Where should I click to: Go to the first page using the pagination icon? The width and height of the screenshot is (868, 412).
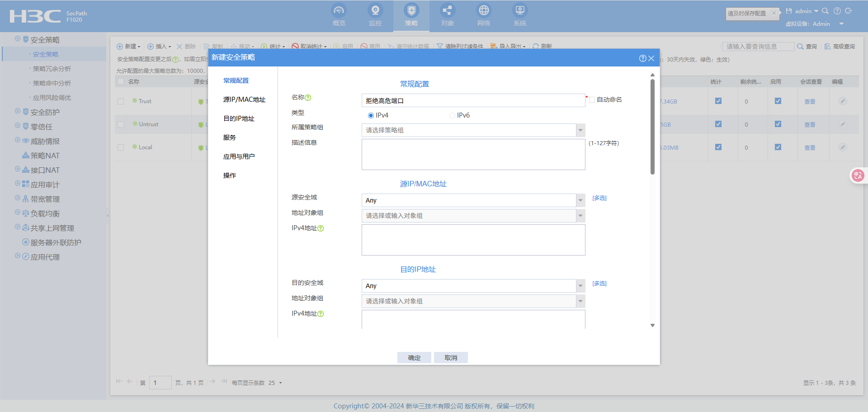tap(119, 382)
